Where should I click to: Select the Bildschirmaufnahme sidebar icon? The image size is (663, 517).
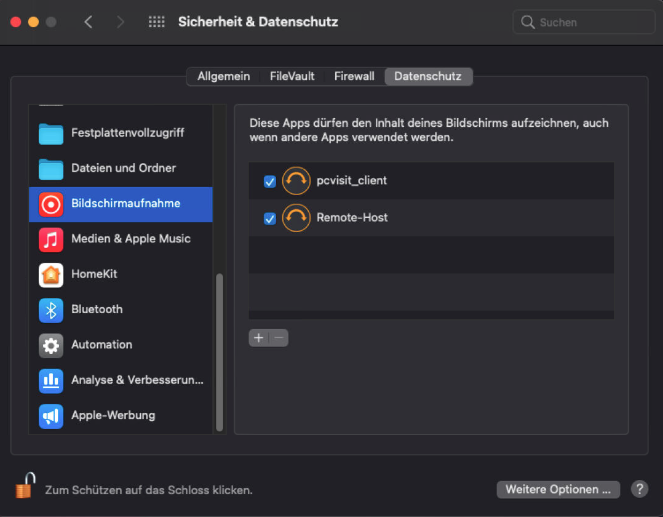point(51,204)
